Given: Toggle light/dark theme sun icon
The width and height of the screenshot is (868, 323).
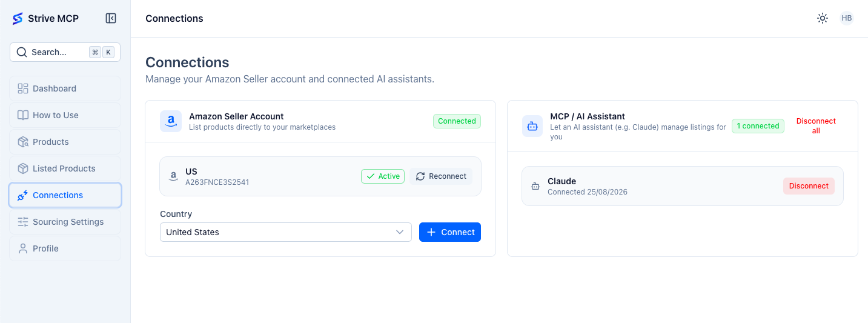Looking at the screenshot, I should tap(823, 18).
